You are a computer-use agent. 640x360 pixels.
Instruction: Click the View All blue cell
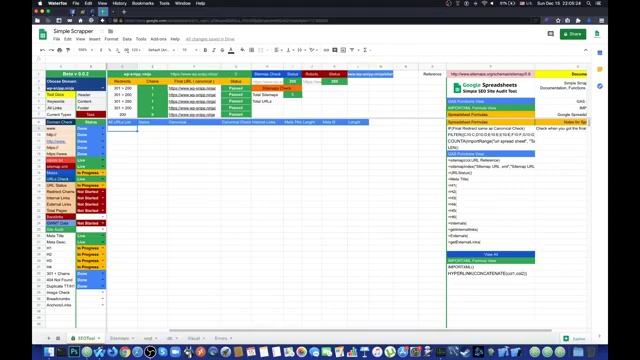coord(491,254)
